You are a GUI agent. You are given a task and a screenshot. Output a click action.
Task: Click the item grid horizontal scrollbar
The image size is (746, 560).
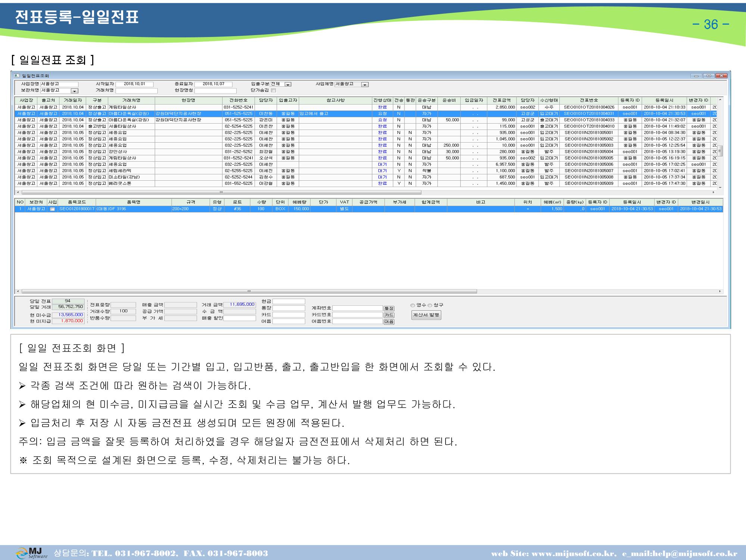249,292
